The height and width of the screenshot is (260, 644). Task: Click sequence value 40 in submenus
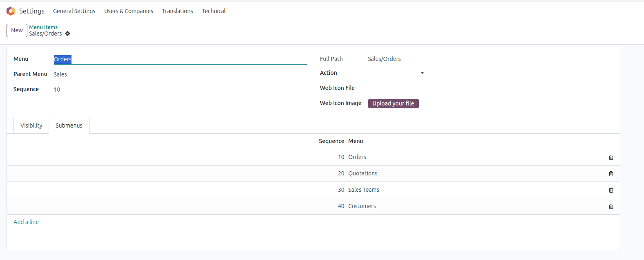coord(341,206)
